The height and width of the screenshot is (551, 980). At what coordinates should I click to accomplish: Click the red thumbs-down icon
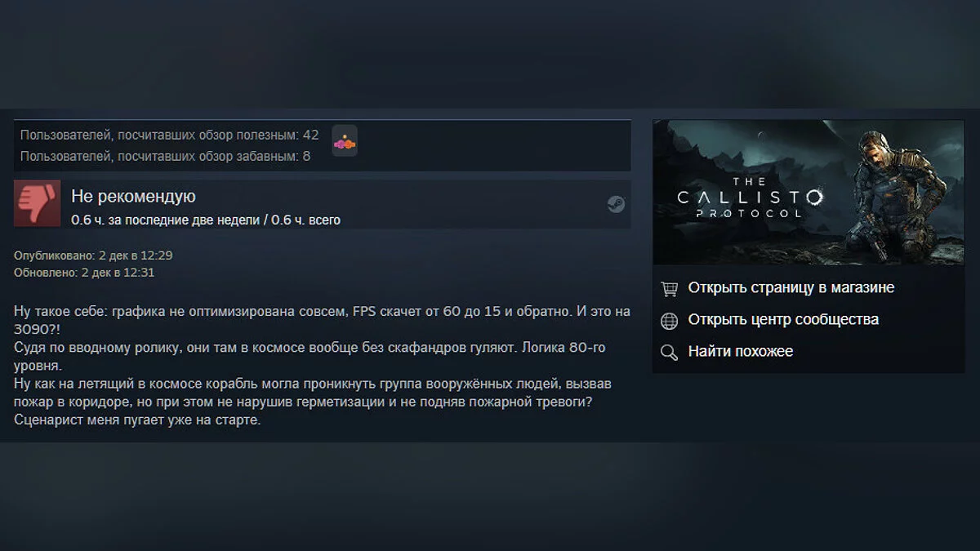38,204
